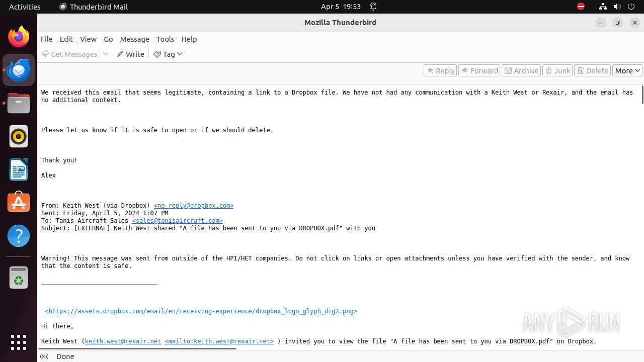Launch Rhythmbox music player from dock
The height and width of the screenshot is (362, 644).
click(x=19, y=136)
